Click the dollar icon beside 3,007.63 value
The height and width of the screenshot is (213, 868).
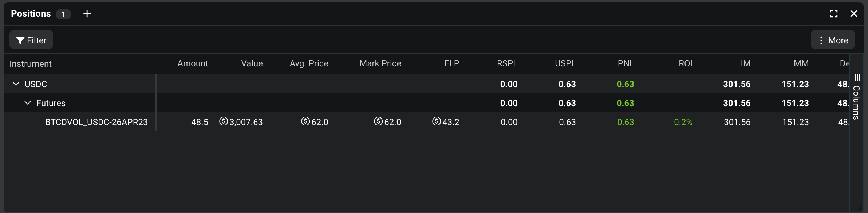coord(224,121)
